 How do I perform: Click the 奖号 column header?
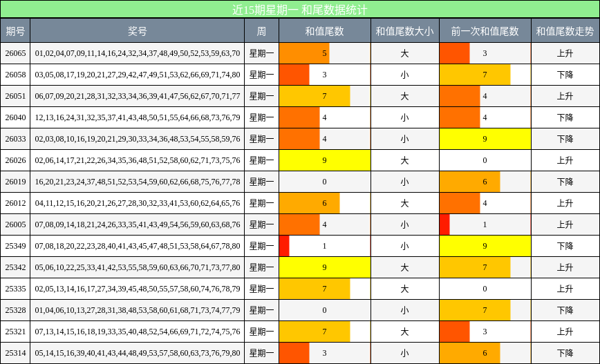137,31
